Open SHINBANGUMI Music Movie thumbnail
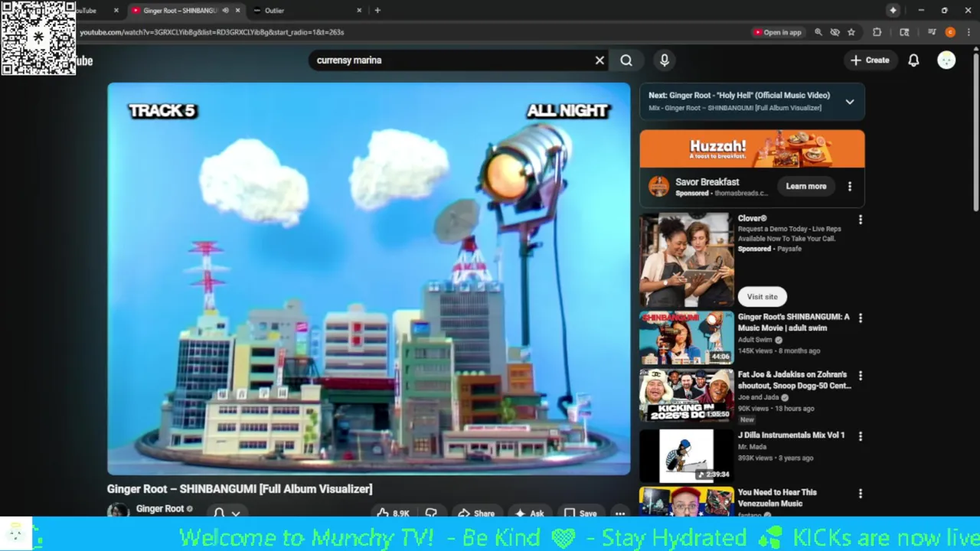 coord(687,337)
